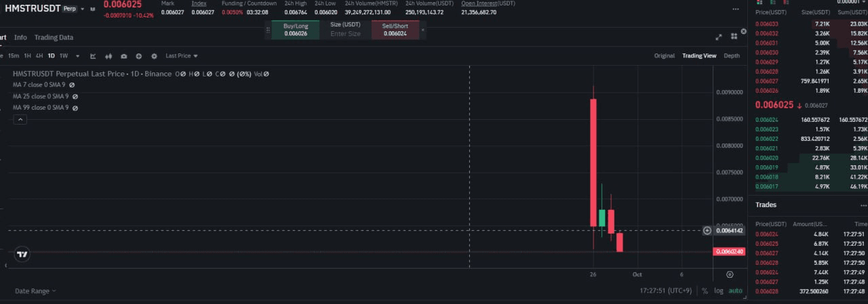The height and width of the screenshot is (304, 868).
Task: Collapse the indicator legend with arrow
Action: pyautogui.click(x=20, y=119)
